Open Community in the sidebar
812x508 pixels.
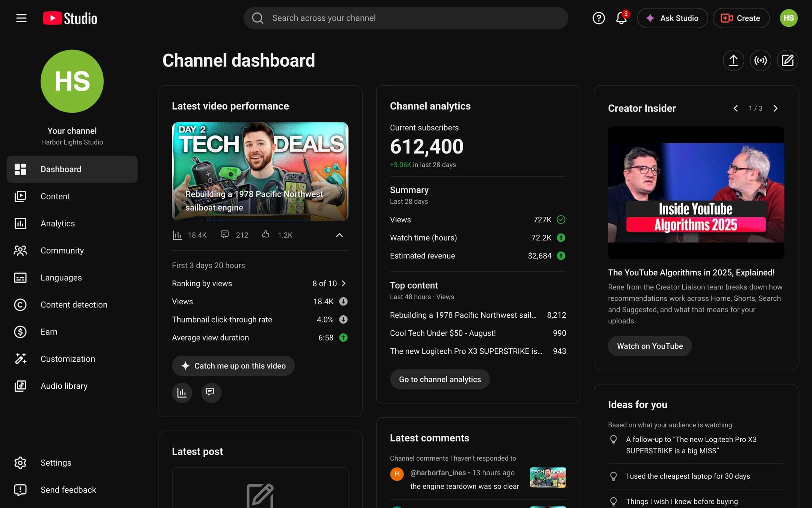click(72, 251)
